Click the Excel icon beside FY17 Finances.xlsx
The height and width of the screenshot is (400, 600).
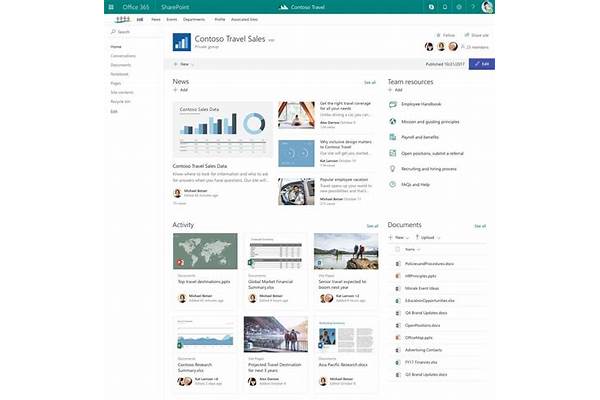tap(398, 362)
